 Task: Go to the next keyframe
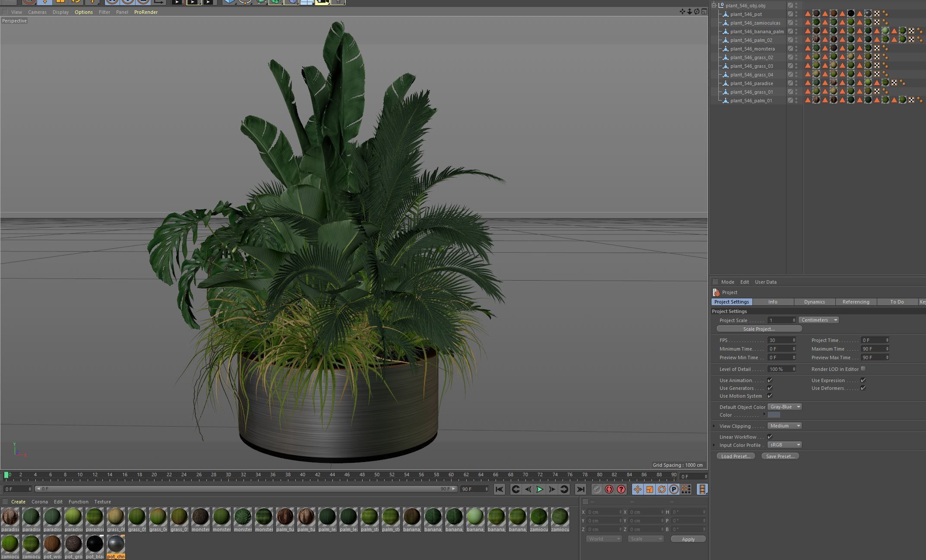pos(564,489)
